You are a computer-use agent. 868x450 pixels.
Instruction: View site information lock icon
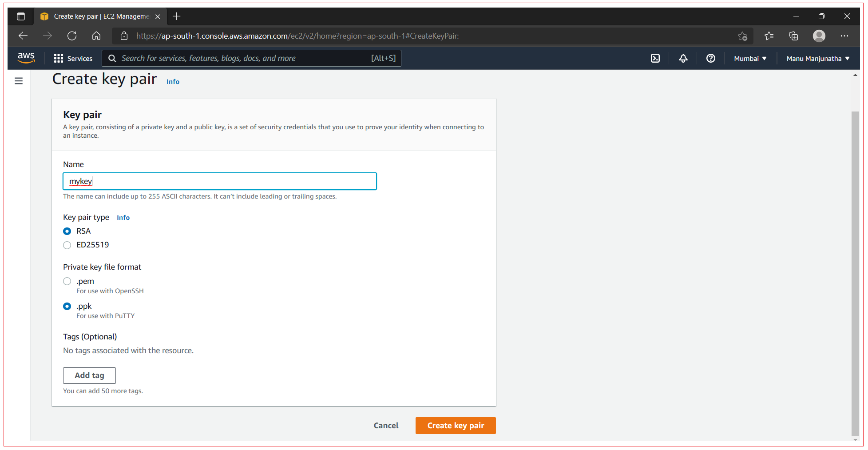click(x=124, y=36)
